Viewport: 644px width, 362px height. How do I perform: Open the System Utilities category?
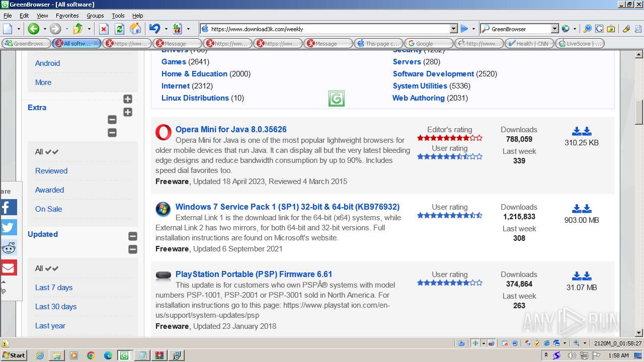(420, 85)
